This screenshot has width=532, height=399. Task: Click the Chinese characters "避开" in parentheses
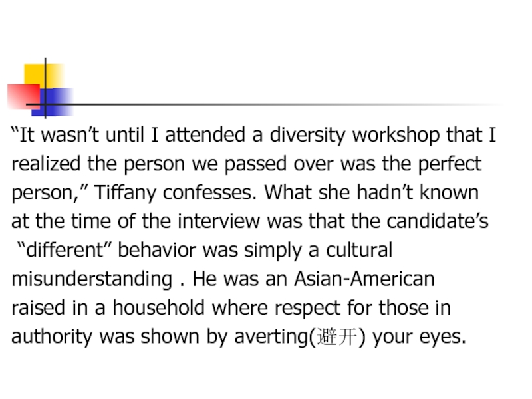338,336
